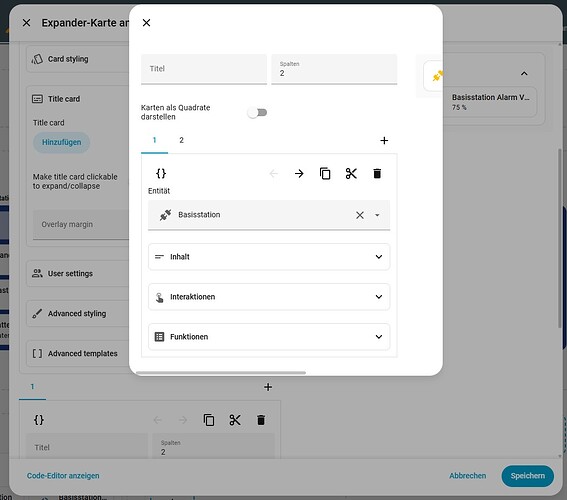Click left arrow in background card editor
The height and width of the screenshot is (500, 567).
[x=157, y=420]
